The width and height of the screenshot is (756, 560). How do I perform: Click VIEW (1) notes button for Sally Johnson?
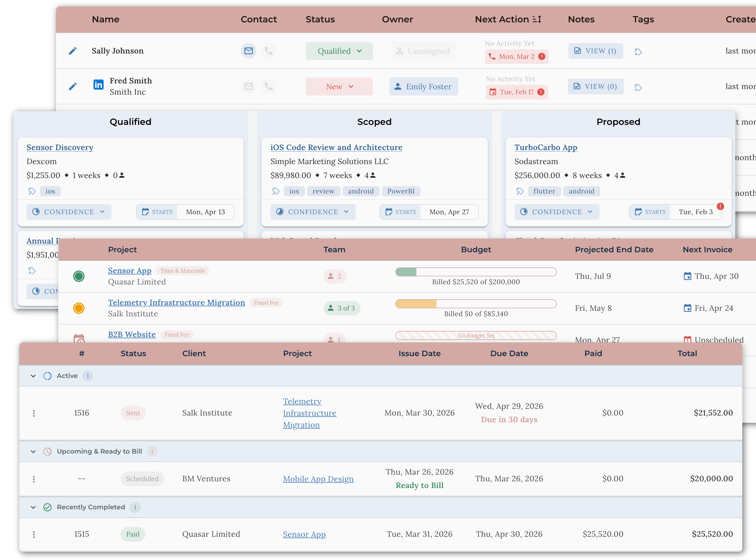pos(596,51)
